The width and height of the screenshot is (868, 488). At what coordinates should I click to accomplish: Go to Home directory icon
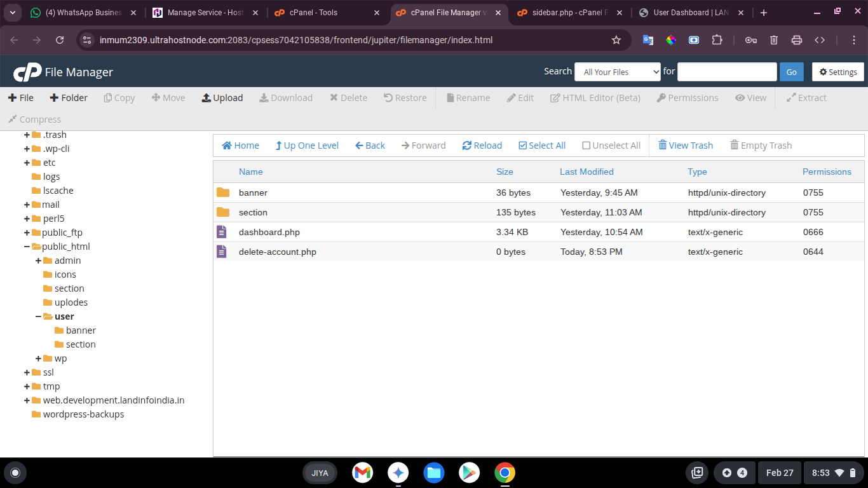pos(227,146)
